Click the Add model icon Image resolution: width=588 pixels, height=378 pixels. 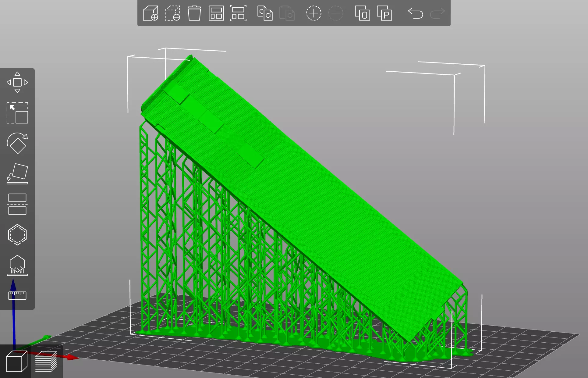pyautogui.click(x=151, y=13)
